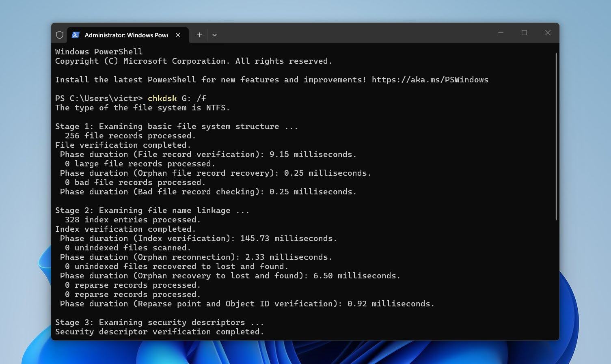Open a new terminal tab with the plus icon

(x=199, y=35)
